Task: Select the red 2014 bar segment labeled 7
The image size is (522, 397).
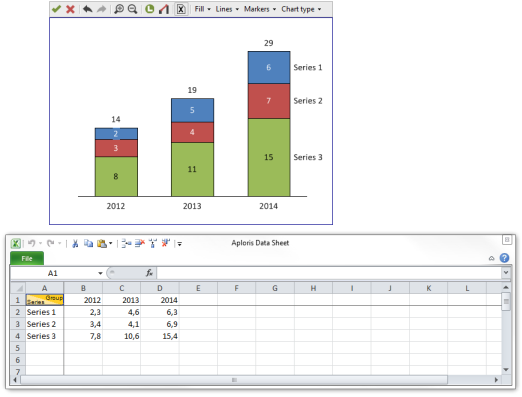Action: pyautogui.click(x=269, y=101)
